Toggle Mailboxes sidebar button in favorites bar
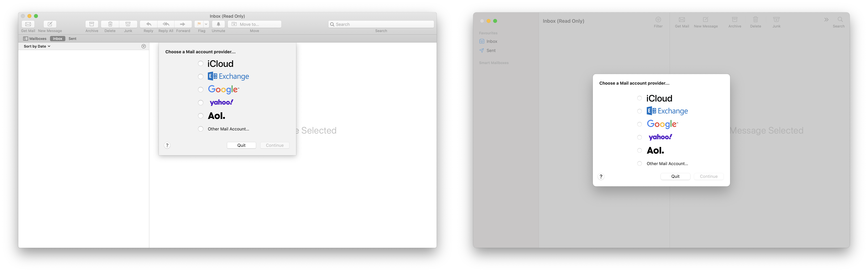The image size is (868, 272). 35,39
